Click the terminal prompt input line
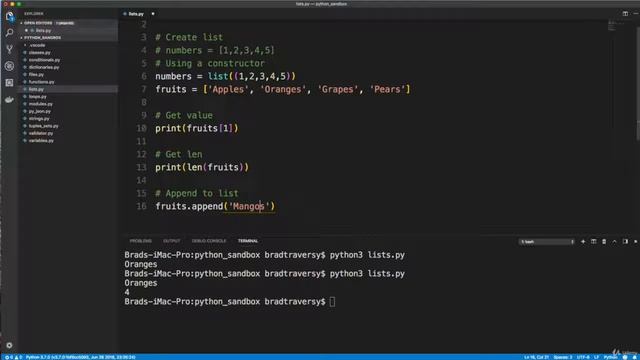Image resolution: width=640 pixels, height=360 pixels. pos(230,302)
